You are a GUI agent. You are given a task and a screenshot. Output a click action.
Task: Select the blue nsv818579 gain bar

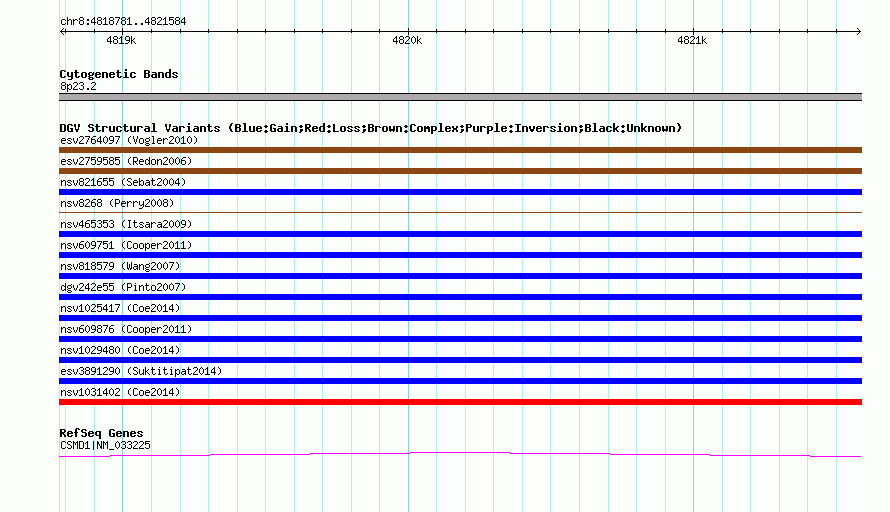point(460,276)
